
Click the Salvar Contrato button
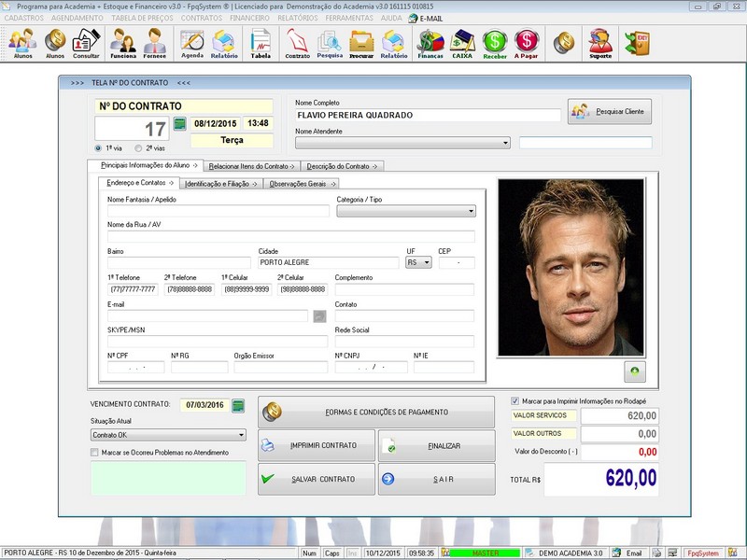pyautogui.click(x=317, y=479)
